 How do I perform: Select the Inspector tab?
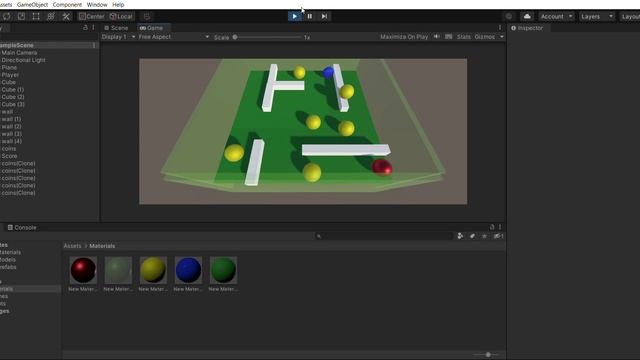[x=527, y=28]
